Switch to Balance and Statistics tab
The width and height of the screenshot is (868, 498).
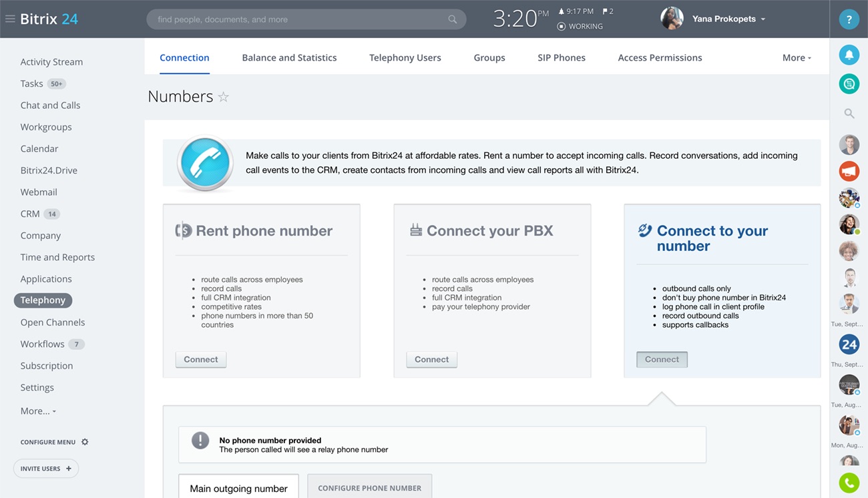pyautogui.click(x=289, y=58)
